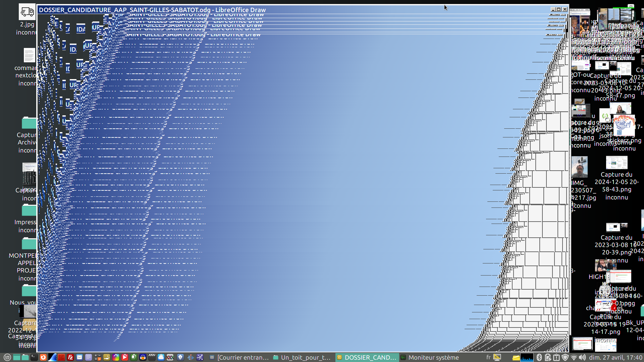Open the shield security tray icon
This screenshot has width=644, height=362.
565,357
